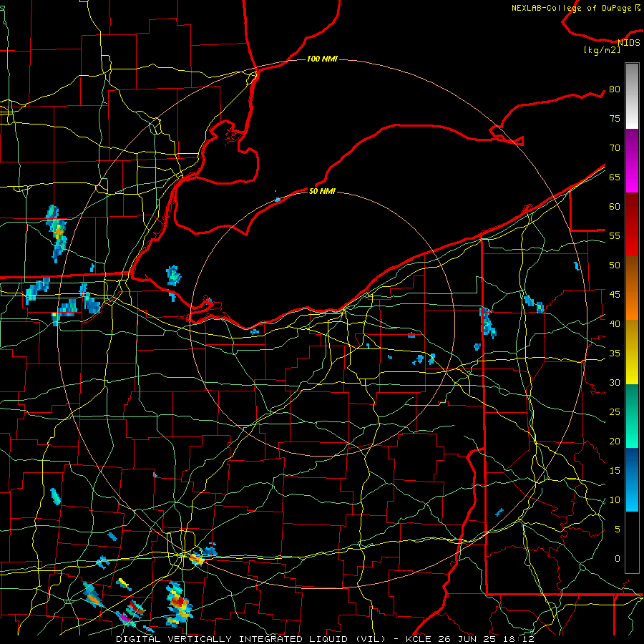The image size is (644, 644).
Task: Click the 35 value on the color scale
Action: coord(615,353)
